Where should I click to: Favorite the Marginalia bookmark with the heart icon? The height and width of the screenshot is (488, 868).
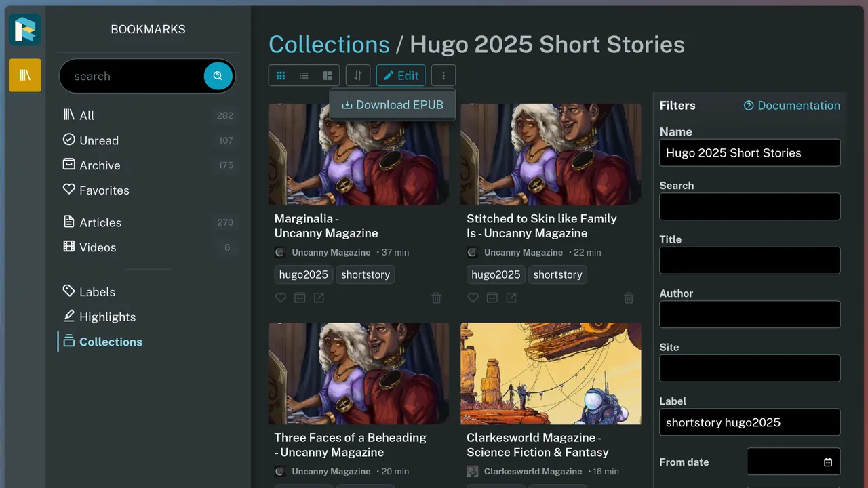coord(281,298)
